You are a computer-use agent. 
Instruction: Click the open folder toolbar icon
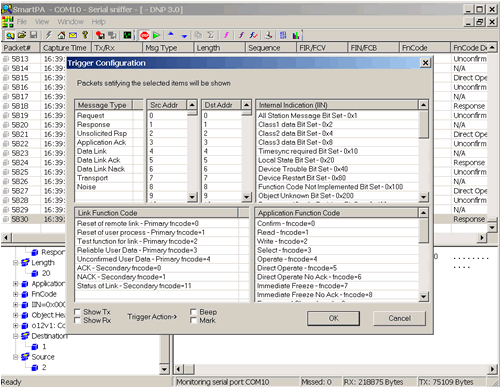tap(22, 35)
